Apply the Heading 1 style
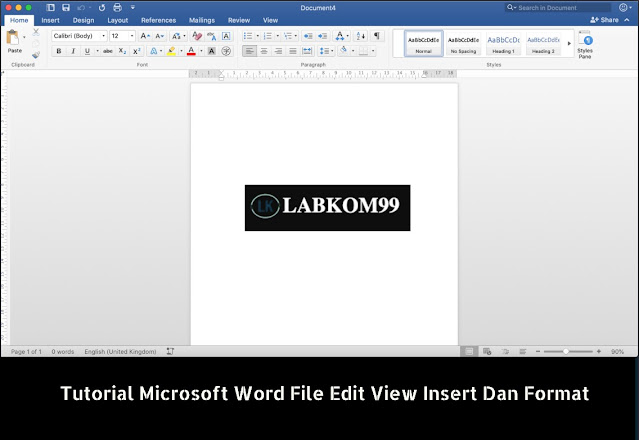Screen dimensions: 639x440 tap(503, 44)
